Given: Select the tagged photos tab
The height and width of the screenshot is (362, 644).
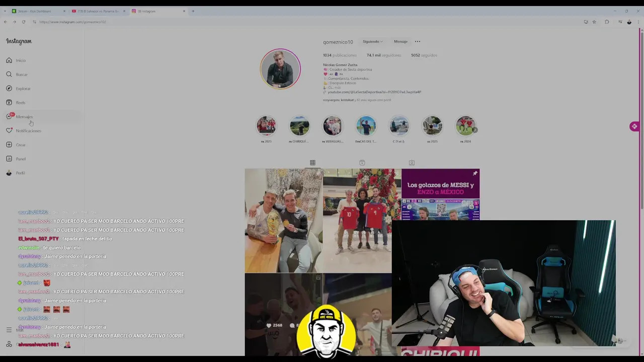Looking at the screenshot, I should (x=412, y=162).
